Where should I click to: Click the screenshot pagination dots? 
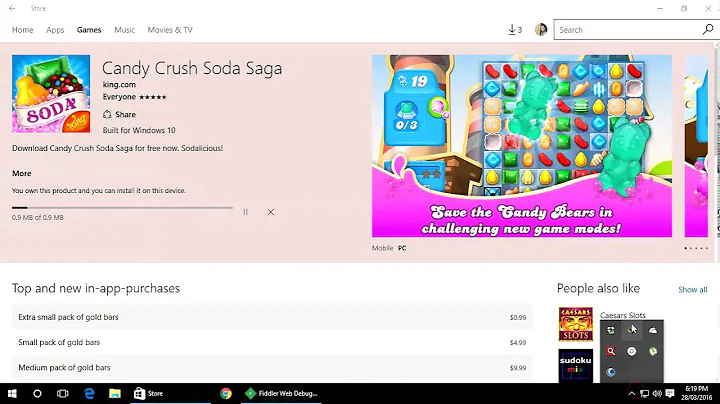point(696,248)
